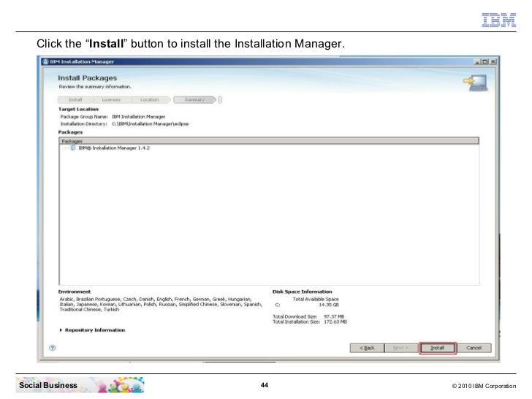Click the Target Location heading

[78, 110]
